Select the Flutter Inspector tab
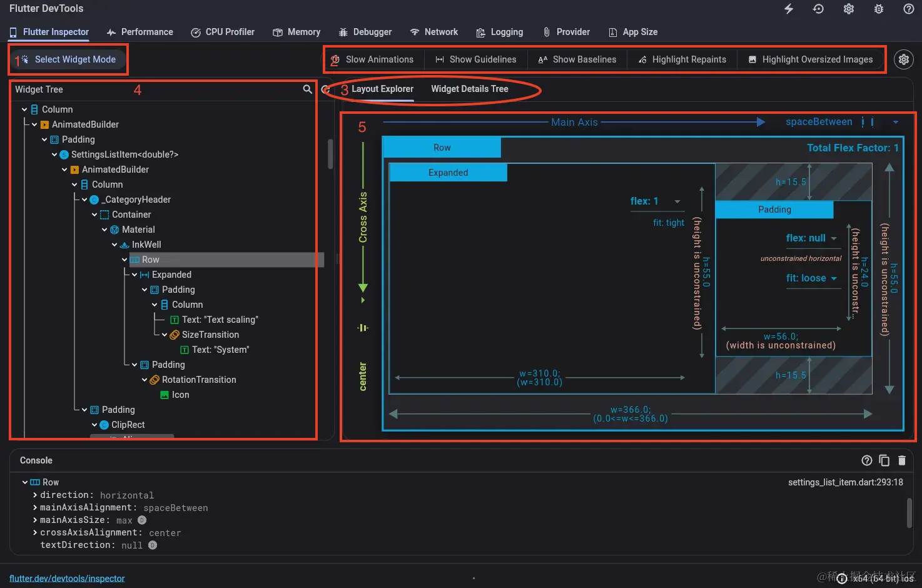The image size is (922, 588). tap(49, 32)
